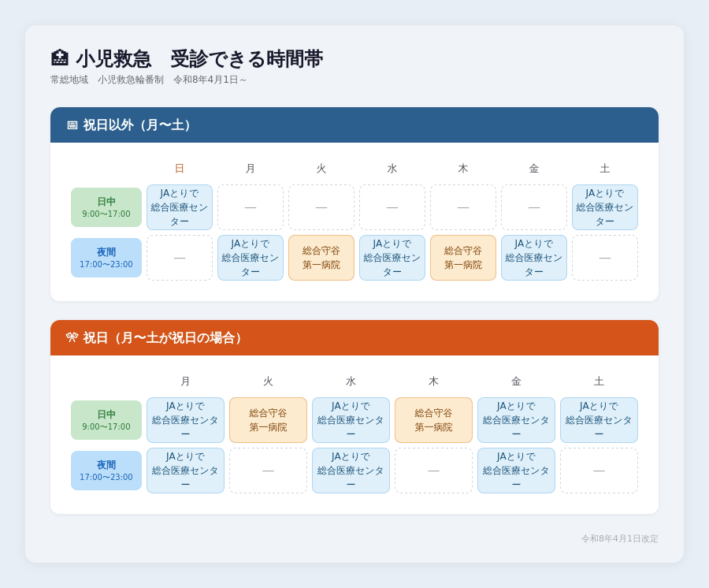Screen dimensions: 709x588
Task: Select Tuesday night 総合守谷第一病院 cell, non-holiday table
Action: 321,258
